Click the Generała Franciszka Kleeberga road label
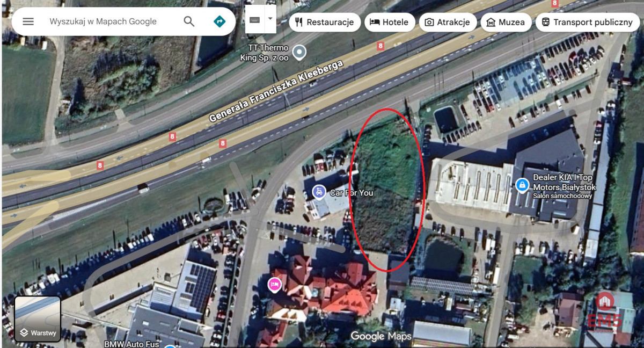644x348 pixels. (275, 91)
